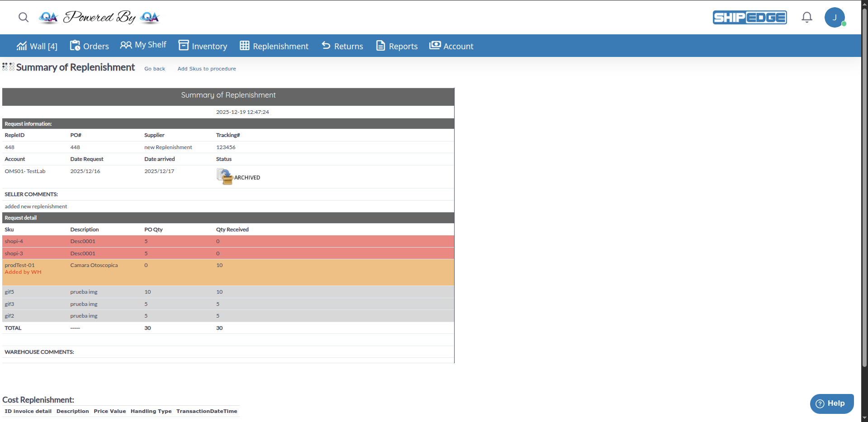Open the Wall [4] menu
The width and height of the screenshot is (868, 422).
37,46
